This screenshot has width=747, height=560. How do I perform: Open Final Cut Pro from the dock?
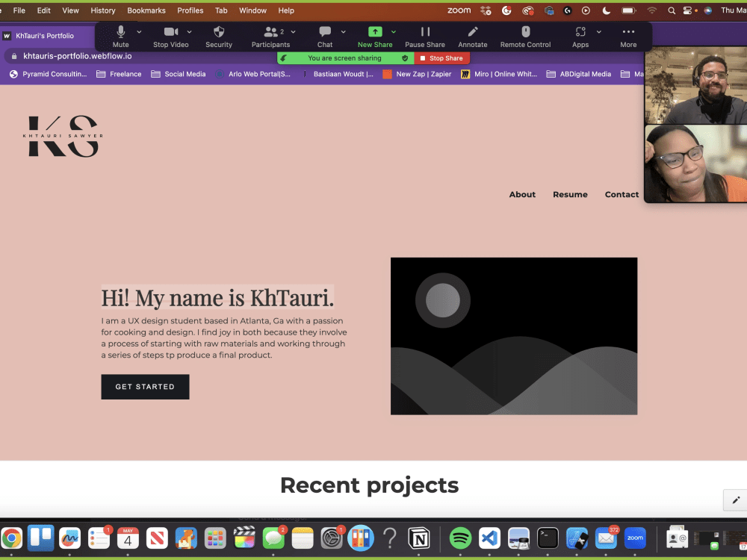244,538
